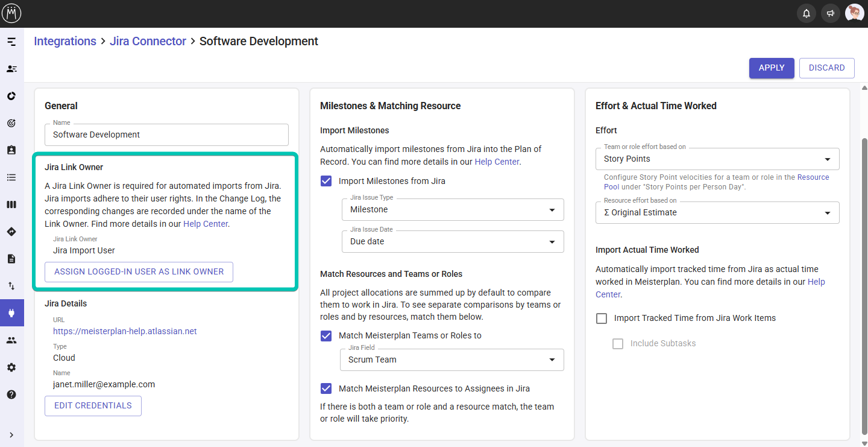Image resolution: width=868 pixels, height=447 pixels.
Task: Click the Meisterplan logo icon
Action: click(x=11, y=13)
